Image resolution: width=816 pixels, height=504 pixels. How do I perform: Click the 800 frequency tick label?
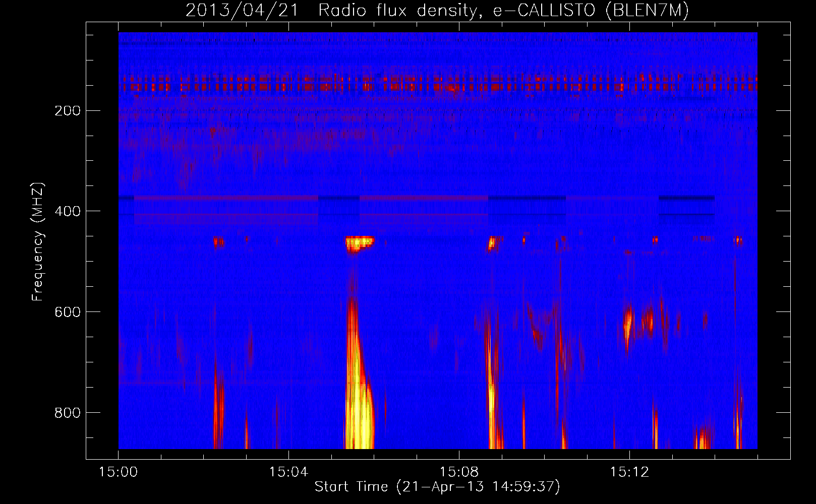click(68, 413)
